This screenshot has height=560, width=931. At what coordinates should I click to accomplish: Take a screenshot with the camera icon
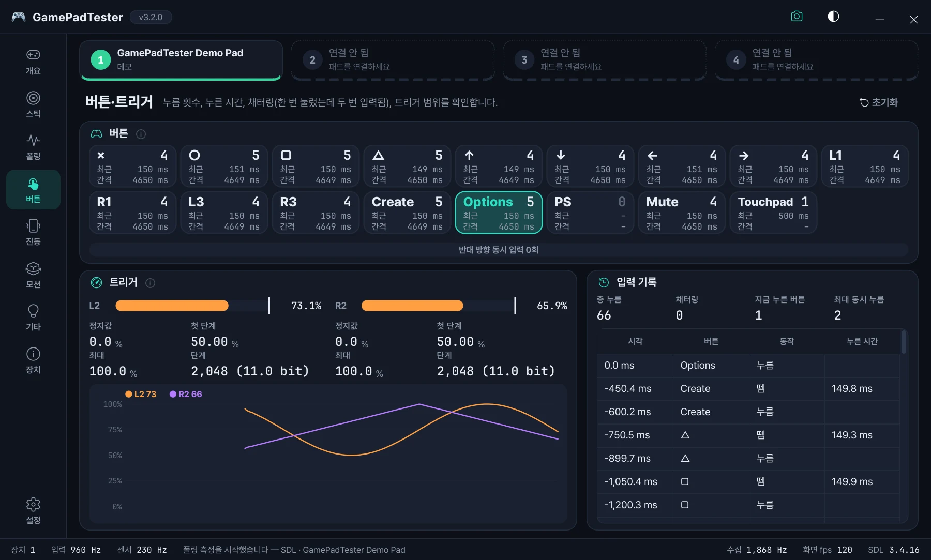tap(797, 17)
